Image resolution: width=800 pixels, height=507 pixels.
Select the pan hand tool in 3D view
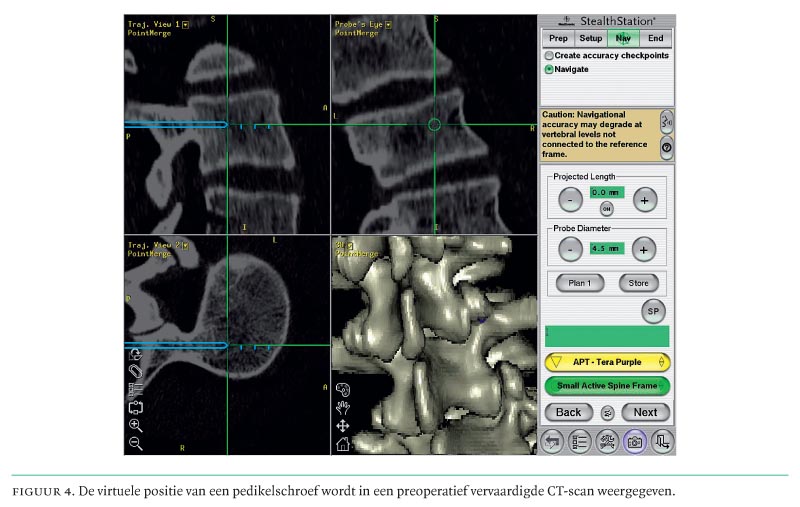[x=342, y=407]
